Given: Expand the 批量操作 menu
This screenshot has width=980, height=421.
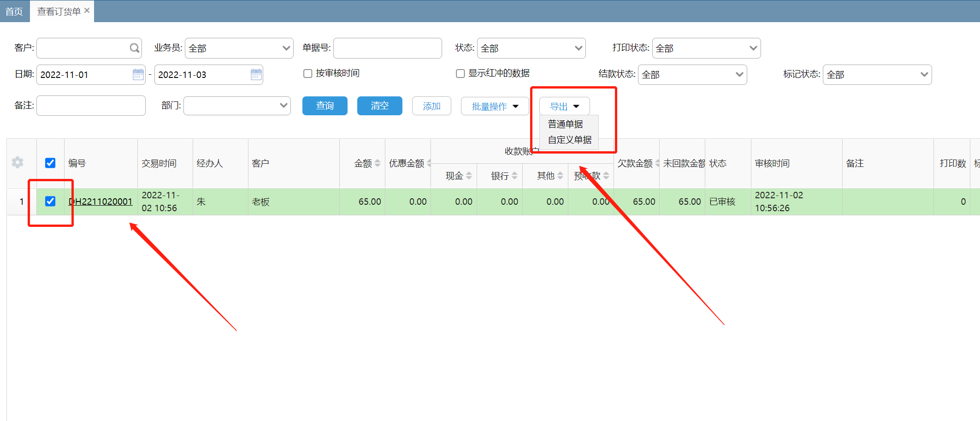Looking at the screenshot, I should pyautogui.click(x=495, y=107).
